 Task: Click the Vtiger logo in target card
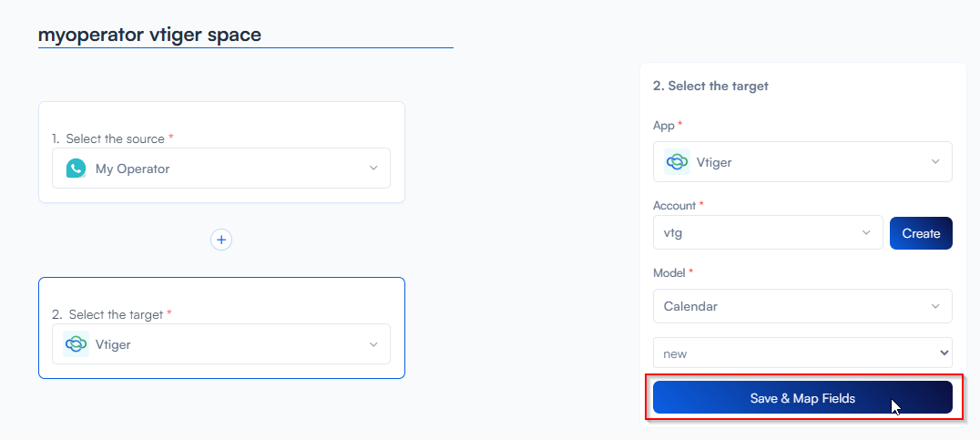click(76, 344)
